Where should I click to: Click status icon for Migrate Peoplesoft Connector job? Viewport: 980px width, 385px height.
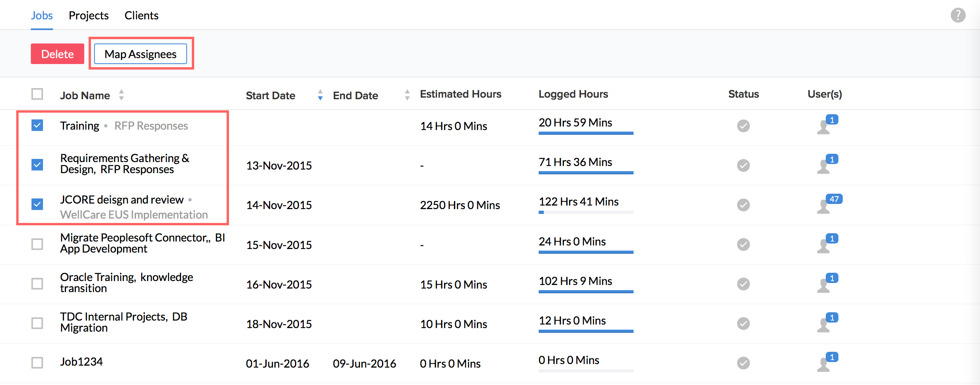tap(743, 245)
